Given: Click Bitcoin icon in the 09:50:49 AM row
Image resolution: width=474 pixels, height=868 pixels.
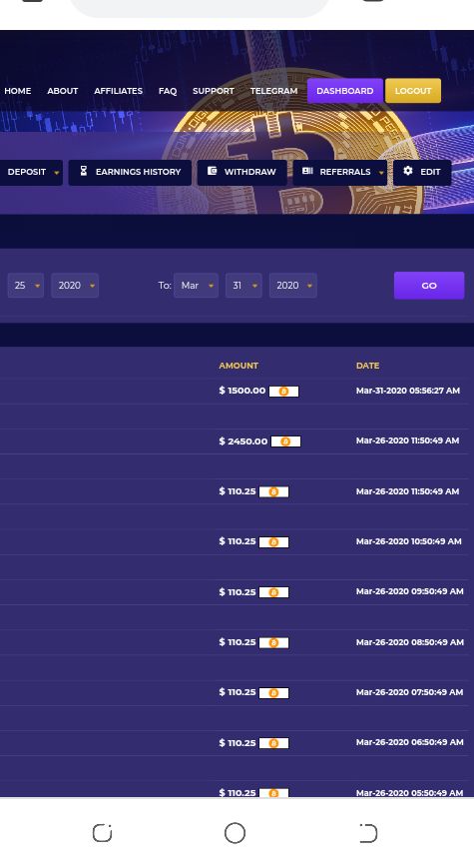Looking at the screenshot, I should pyautogui.click(x=273, y=592).
